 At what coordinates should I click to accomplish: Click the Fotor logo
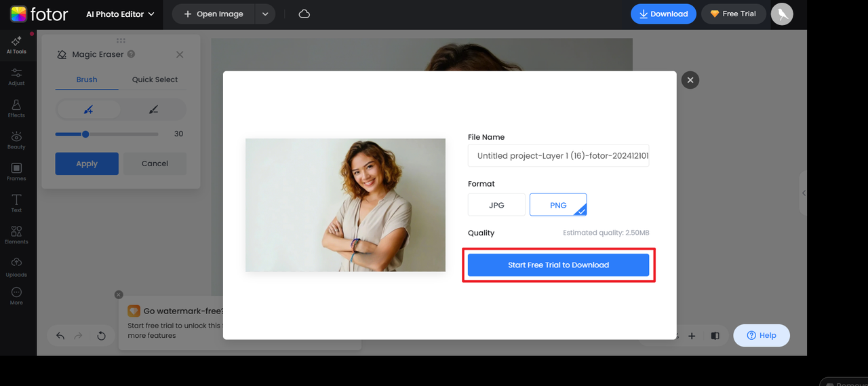tap(39, 14)
